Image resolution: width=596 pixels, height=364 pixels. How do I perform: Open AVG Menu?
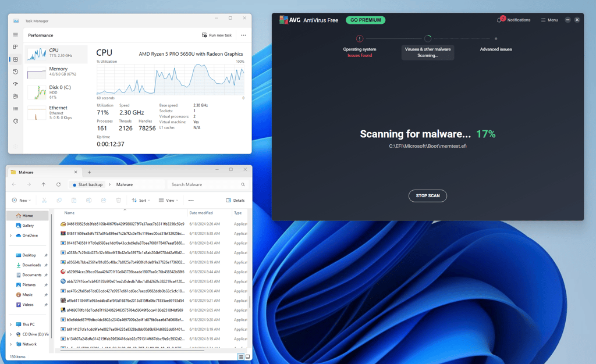coord(549,20)
